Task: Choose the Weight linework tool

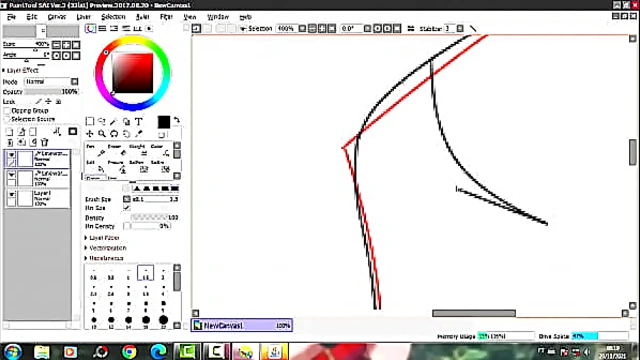Action: (x=139, y=150)
